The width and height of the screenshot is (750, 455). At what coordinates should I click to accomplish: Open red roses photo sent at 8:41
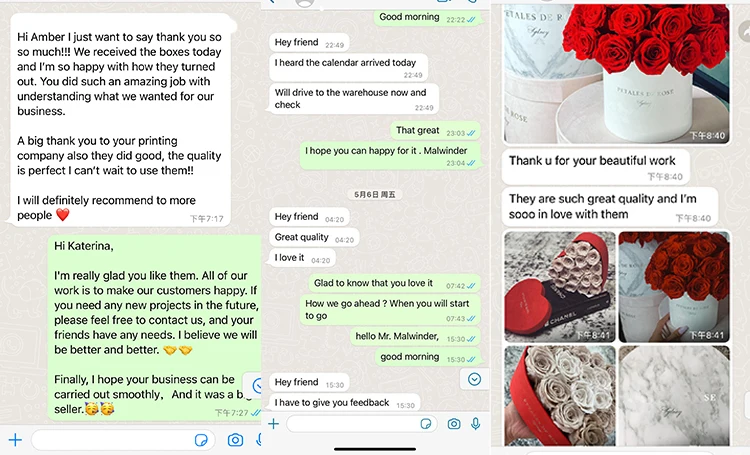[x=674, y=287]
